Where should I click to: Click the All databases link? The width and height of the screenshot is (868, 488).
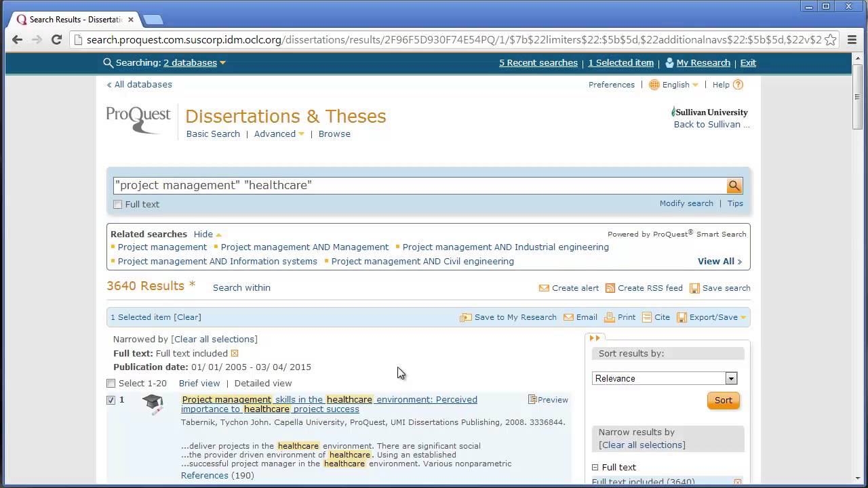tap(139, 84)
